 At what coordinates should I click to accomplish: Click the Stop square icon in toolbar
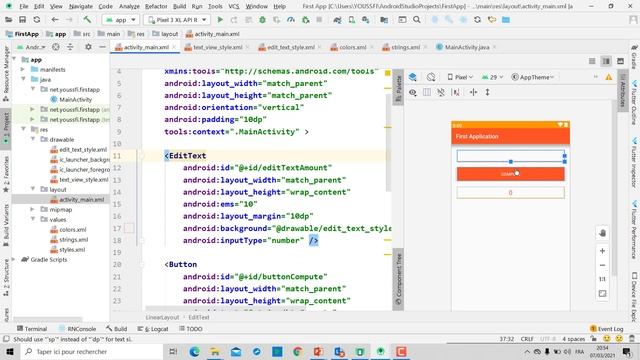click(319, 20)
